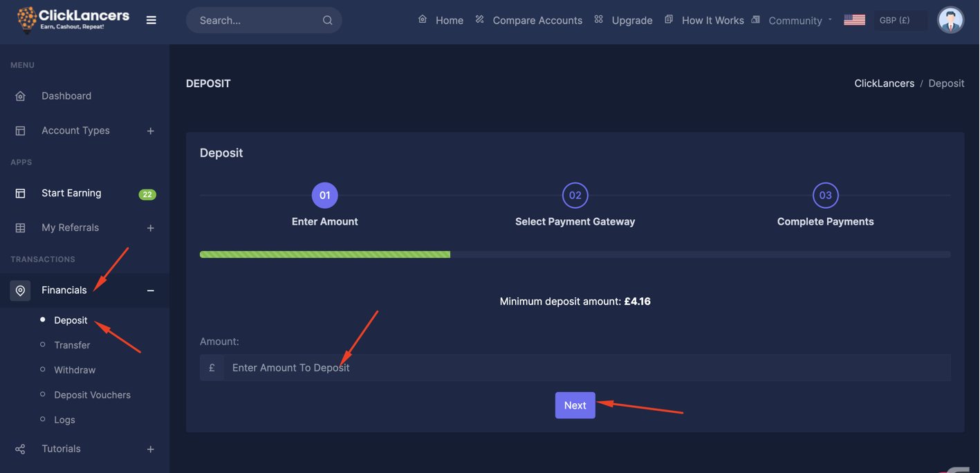Click the Enter Amount To Deposit field

click(586, 368)
